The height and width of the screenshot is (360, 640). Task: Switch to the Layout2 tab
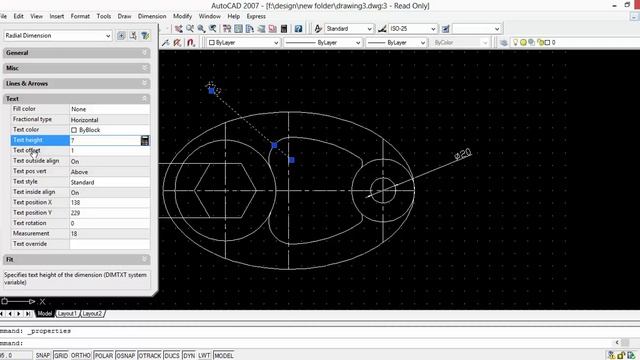tap(92, 313)
